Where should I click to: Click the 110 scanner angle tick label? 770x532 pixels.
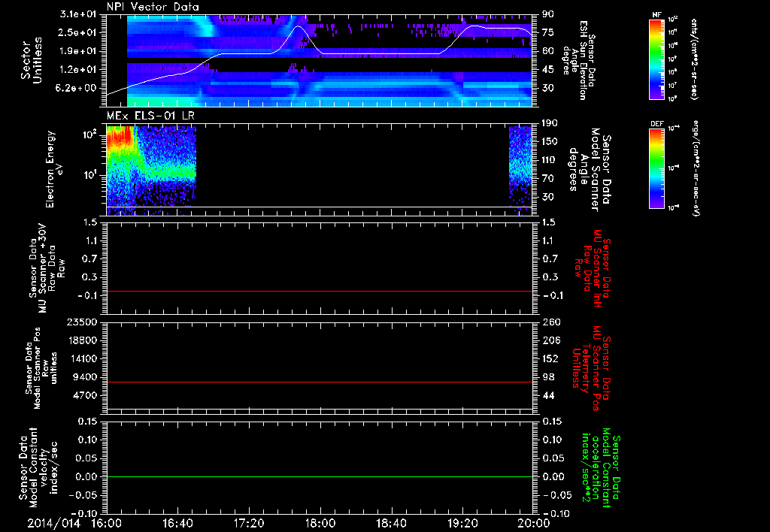(x=550, y=160)
